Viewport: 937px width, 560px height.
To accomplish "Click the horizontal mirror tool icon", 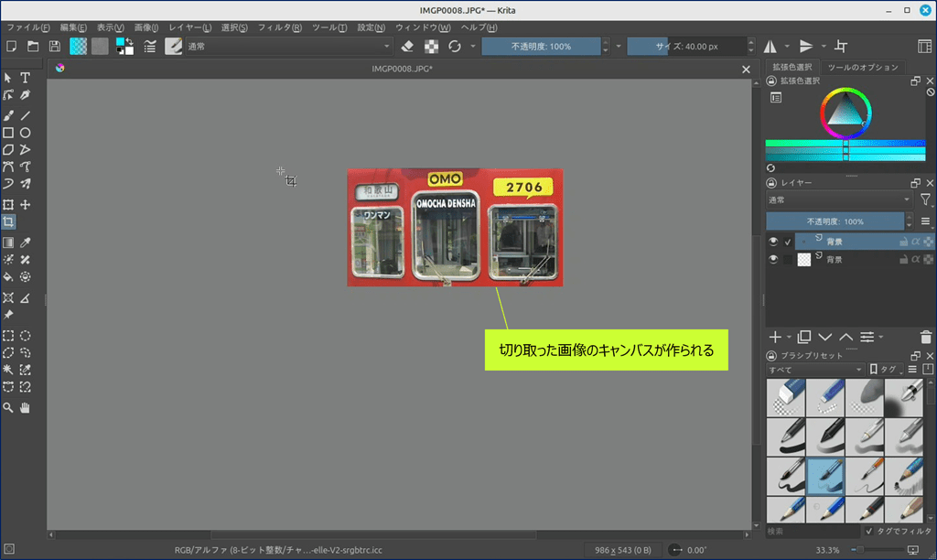I will pyautogui.click(x=770, y=46).
